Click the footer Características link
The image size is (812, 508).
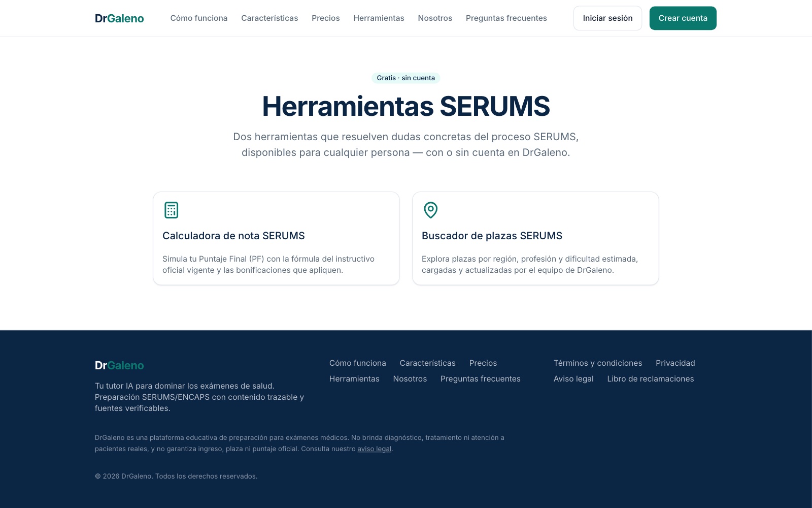pos(428,363)
